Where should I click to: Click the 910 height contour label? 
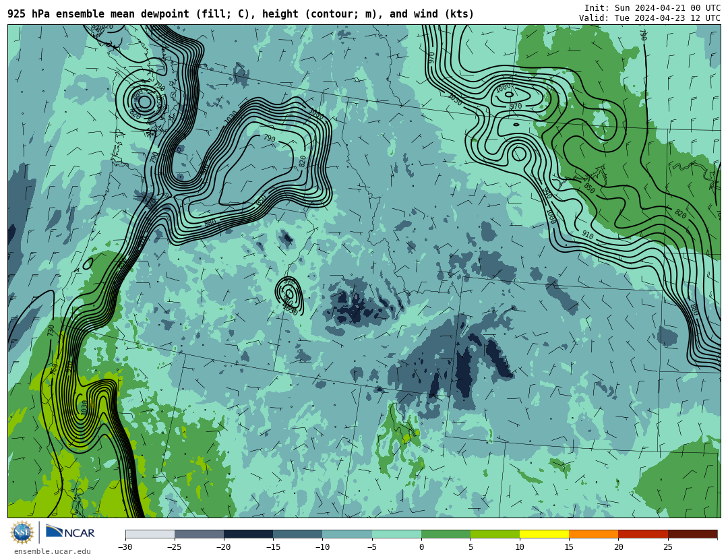[x=587, y=235]
